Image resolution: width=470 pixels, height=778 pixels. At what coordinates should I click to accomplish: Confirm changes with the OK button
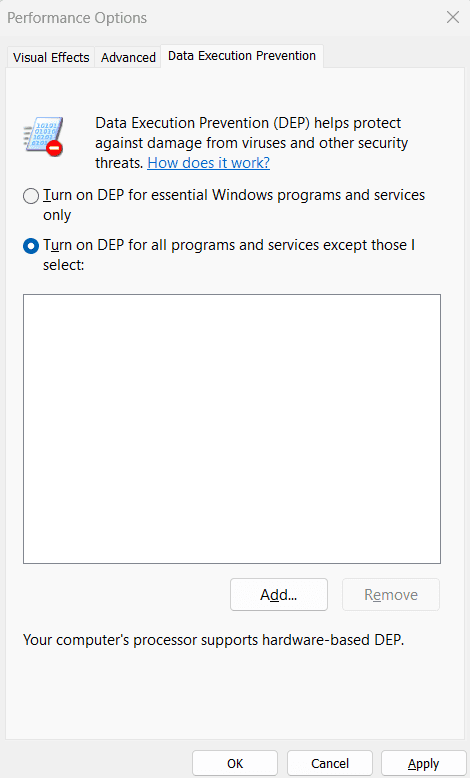235,763
